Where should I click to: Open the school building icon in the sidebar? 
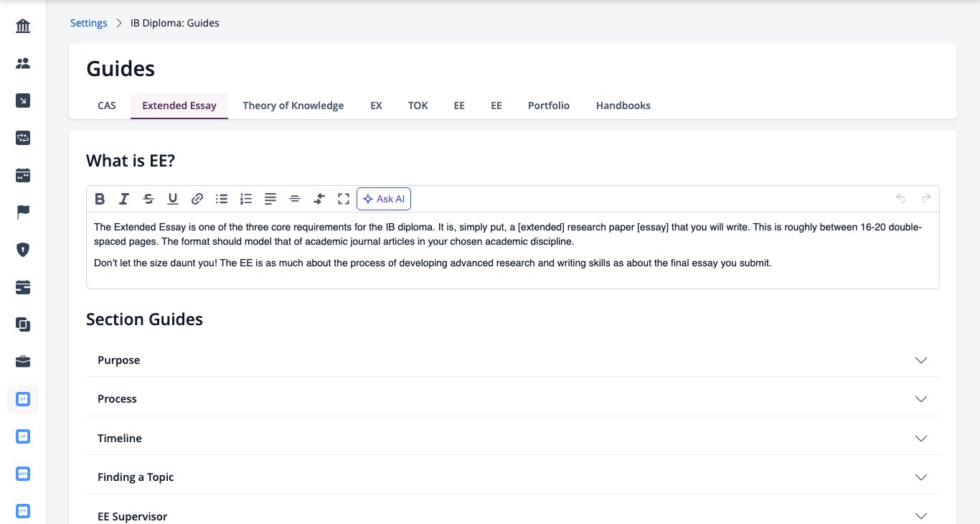coord(23,27)
